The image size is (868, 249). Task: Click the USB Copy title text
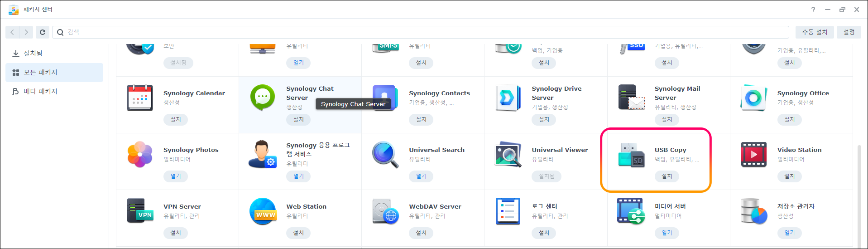pos(670,150)
